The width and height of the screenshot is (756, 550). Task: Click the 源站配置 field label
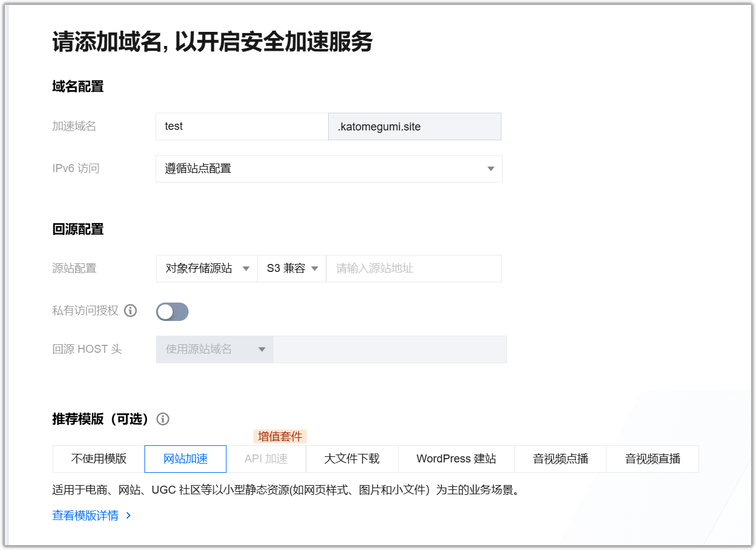tap(75, 268)
